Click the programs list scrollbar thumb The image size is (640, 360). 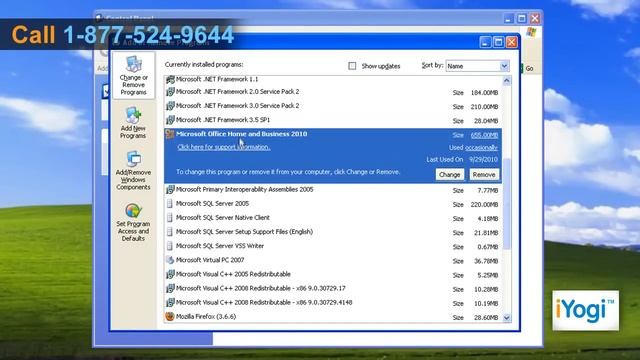tap(507, 203)
